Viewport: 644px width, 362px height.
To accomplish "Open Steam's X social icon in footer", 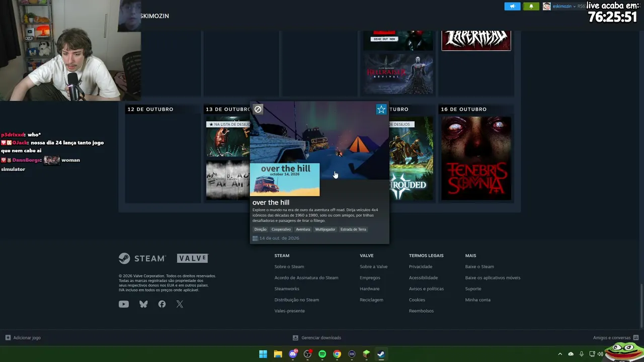I will [180, 304].
